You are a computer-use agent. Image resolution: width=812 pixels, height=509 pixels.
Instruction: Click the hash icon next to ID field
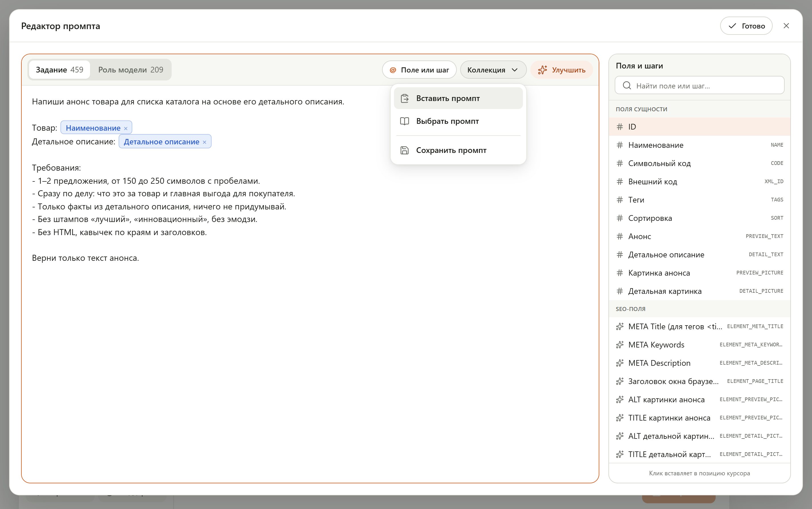coord(620,127)
